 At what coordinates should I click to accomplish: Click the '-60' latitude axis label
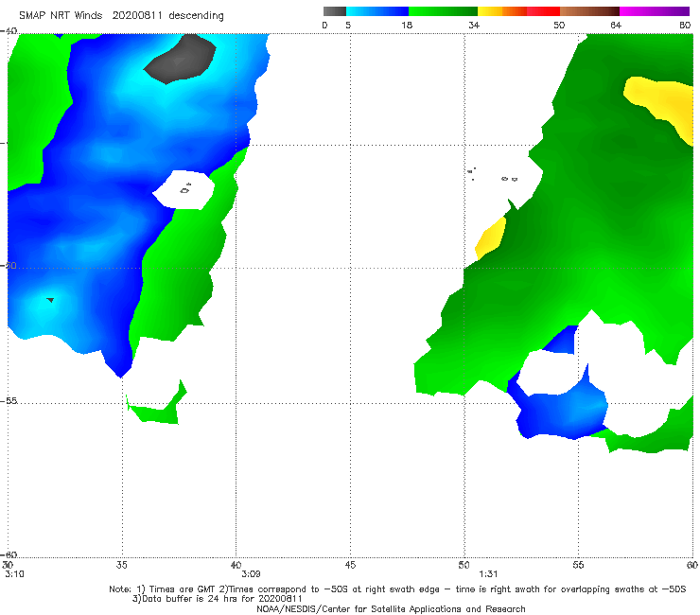(9, 554)
